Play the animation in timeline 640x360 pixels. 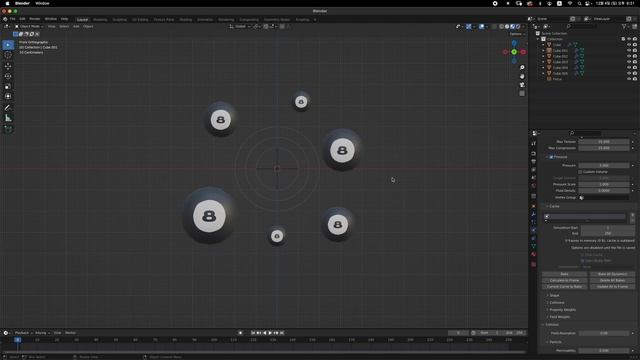pos(270,333)
